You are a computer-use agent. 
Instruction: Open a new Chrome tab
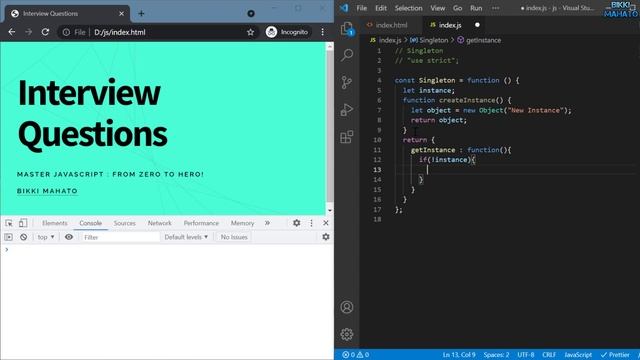click(141, 13)
